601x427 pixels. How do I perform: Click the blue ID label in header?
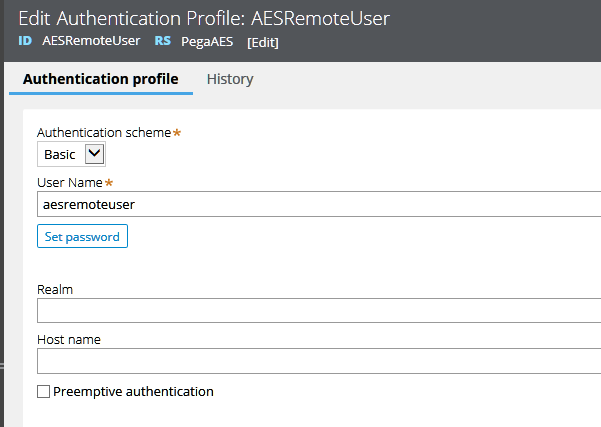coord(25,41)
